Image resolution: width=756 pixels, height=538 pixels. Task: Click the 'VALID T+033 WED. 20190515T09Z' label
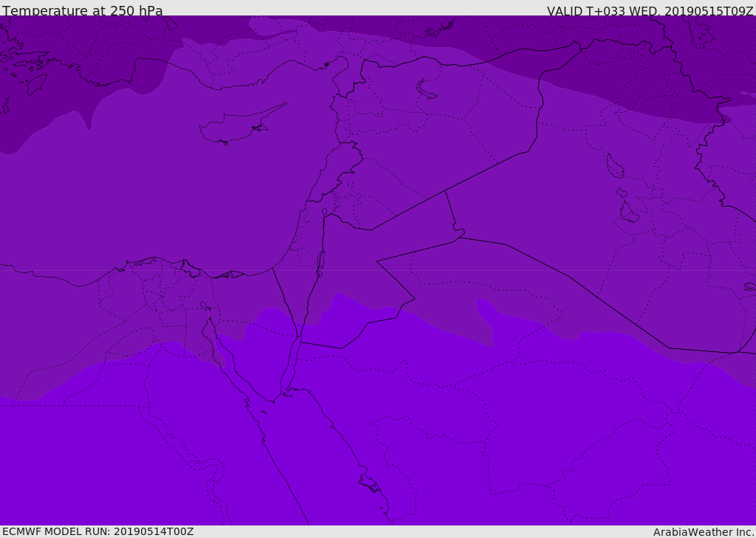(x=650, y=10)
